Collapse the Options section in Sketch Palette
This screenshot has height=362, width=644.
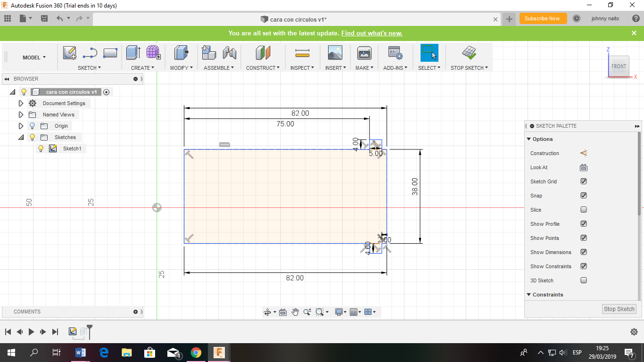click(529, 139)
